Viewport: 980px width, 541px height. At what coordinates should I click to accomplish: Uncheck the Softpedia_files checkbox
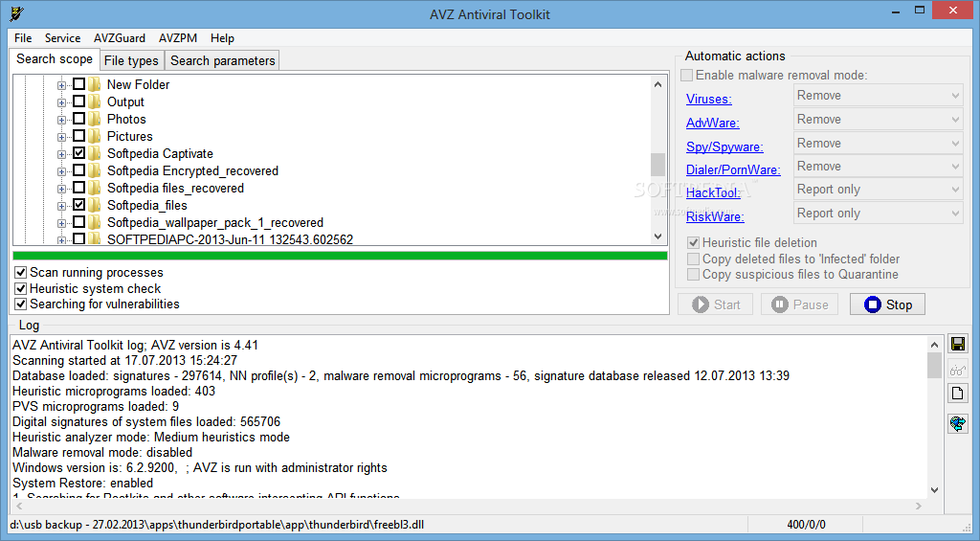pyautogui.click(x=78, y=205)
